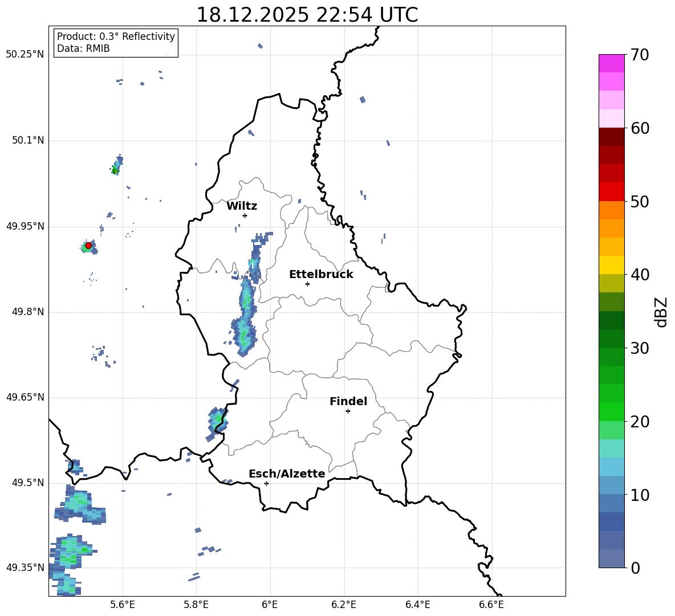The height and width of the screenshot is (616, 675).
Task: Click the 50 value on the colorbar
Action: point(640,202)
